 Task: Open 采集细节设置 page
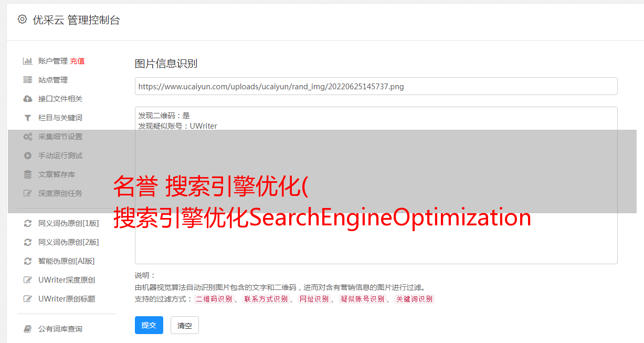click(x=60, y=137)
